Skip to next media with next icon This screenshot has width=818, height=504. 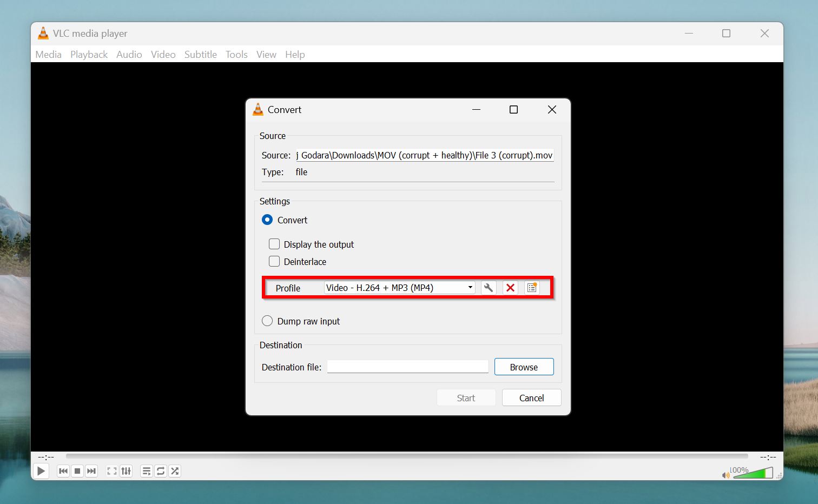pyautogui.click(x=91, y=471)
